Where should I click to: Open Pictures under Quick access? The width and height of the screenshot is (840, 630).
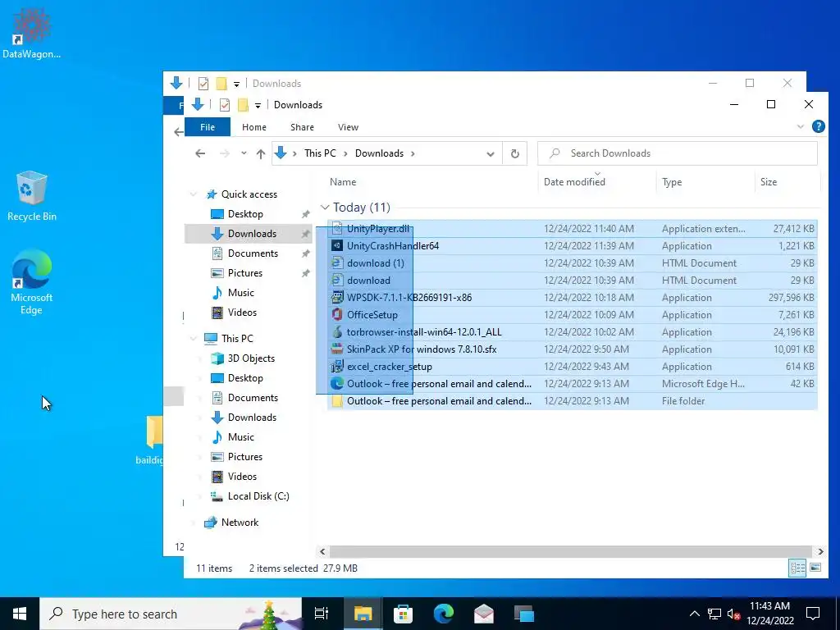[x=244, y=273]
